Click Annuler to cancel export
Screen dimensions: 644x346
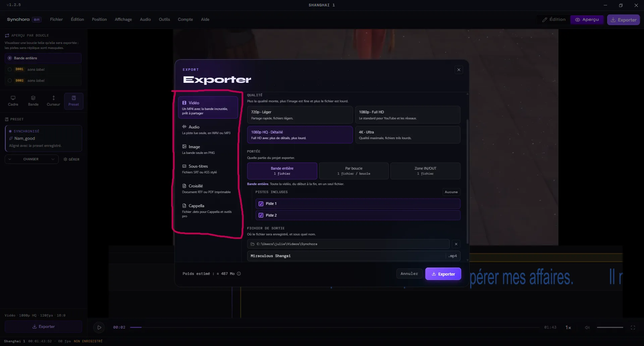point(409,274)
